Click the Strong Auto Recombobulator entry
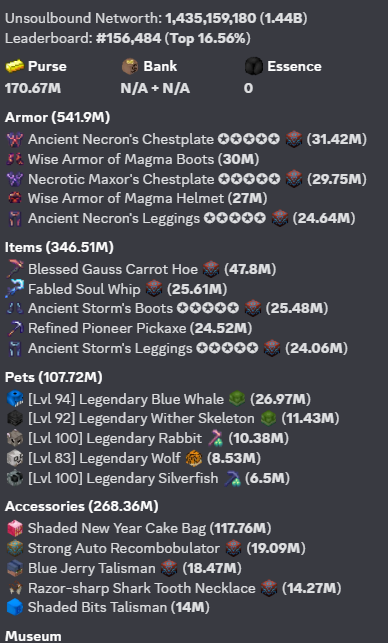 [156, 548]
